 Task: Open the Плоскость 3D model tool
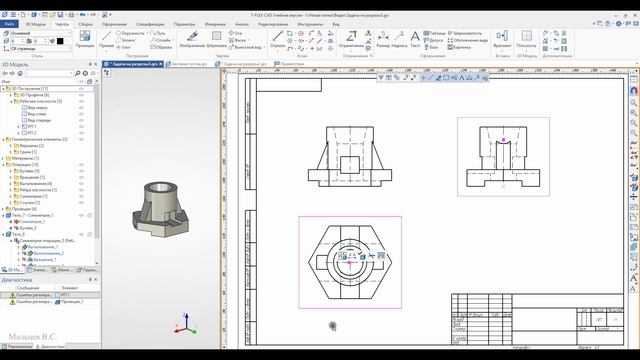click(x=527, y=39)
